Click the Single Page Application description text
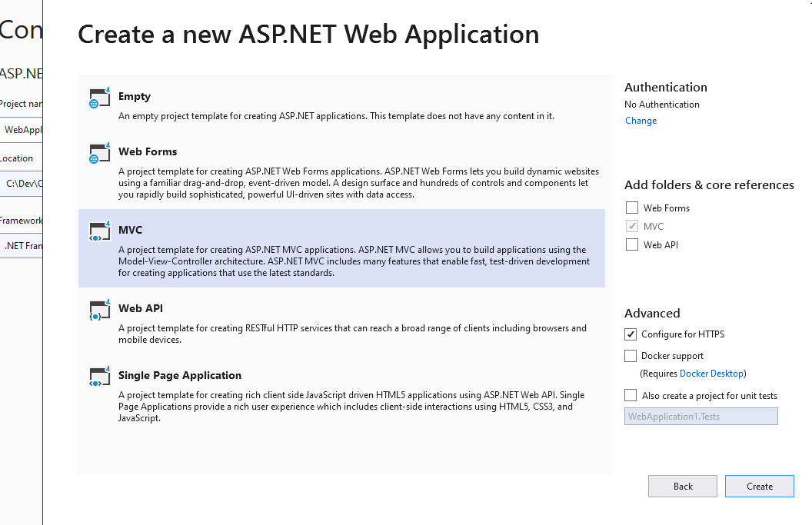The image size is (812, 525). (351, 407)
